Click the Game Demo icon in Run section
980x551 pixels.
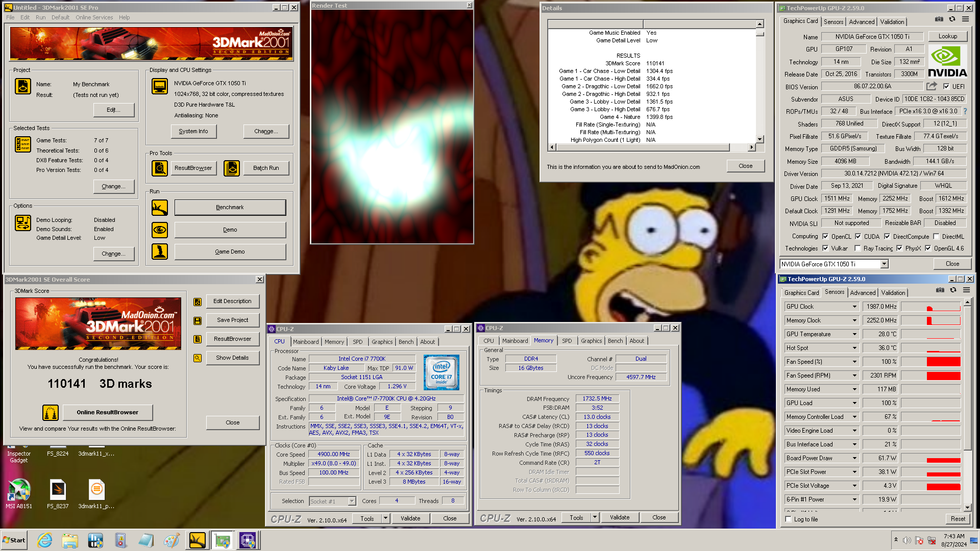[160, 252]
